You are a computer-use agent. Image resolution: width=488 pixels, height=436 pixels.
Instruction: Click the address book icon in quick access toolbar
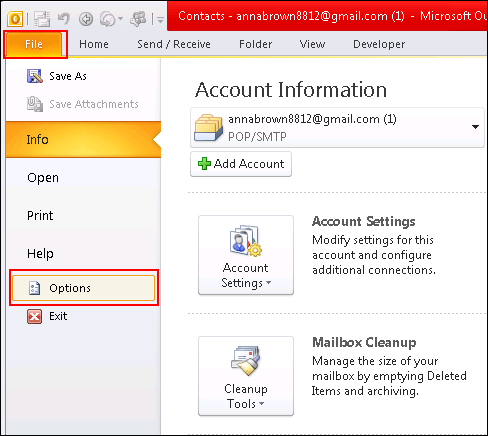138,19
